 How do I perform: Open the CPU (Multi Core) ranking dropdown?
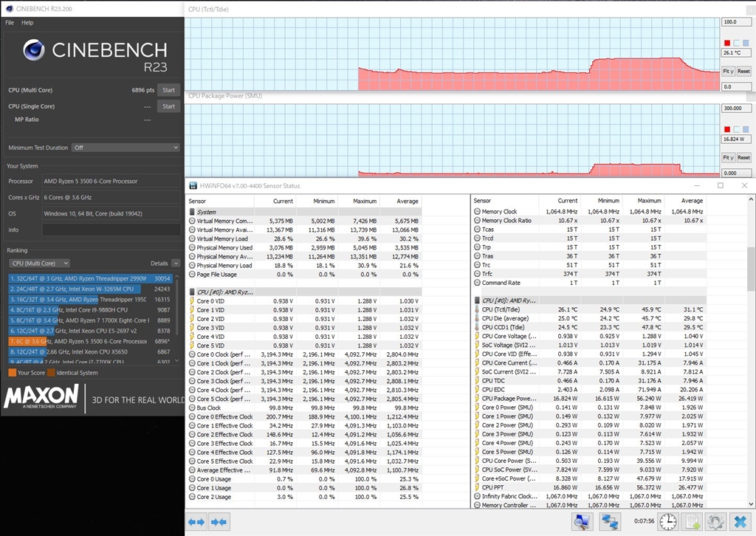(39, 263)
